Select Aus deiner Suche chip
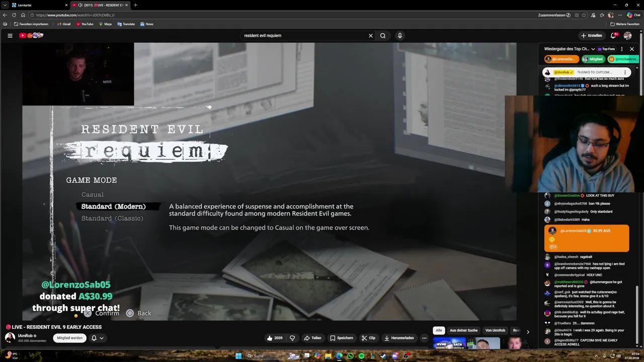Viewport: 644px width, 362px height. (463, 330)
